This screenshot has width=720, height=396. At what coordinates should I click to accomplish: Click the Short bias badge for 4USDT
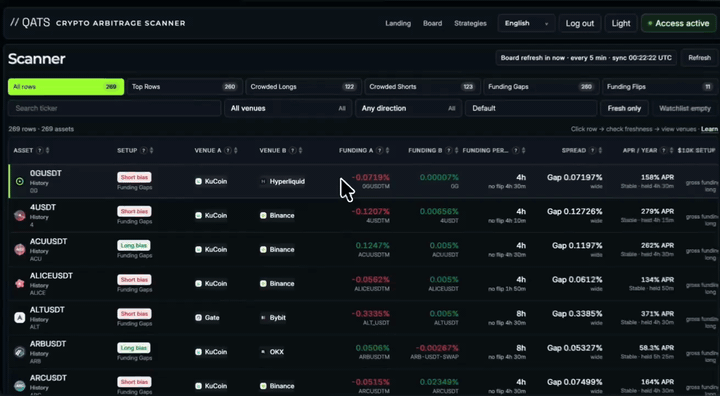(x=134, y=211)
